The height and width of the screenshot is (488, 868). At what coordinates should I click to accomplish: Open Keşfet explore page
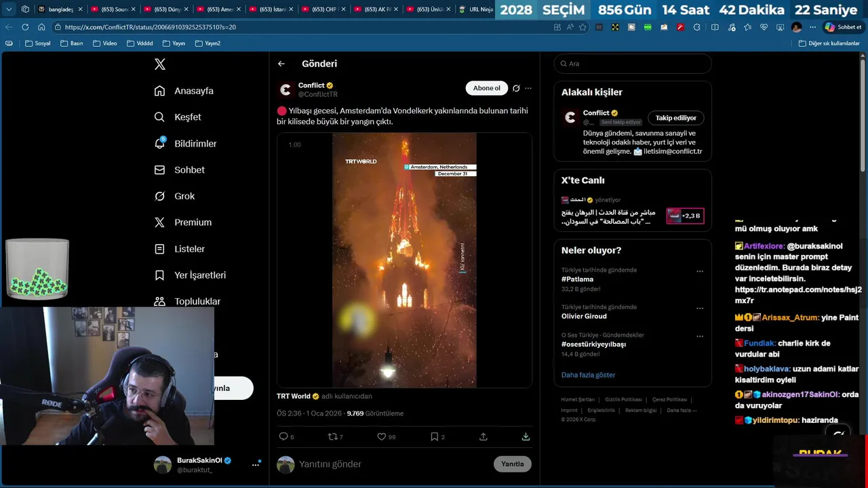(178, 117)
